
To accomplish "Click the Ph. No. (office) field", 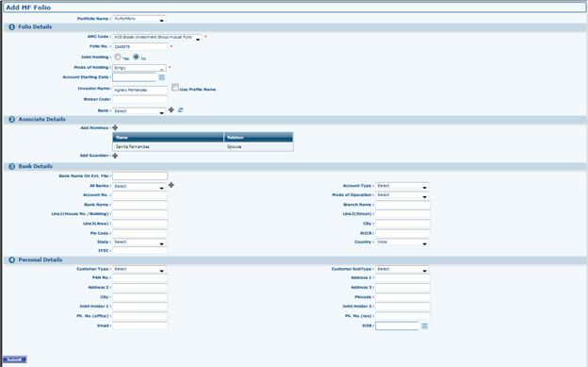I will [x=139, y=316].
